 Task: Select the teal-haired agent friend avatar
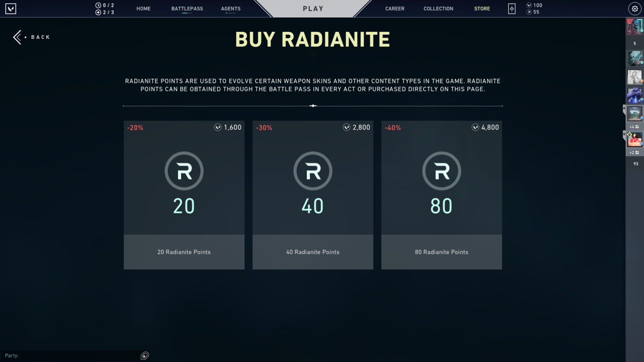point(635,59)
